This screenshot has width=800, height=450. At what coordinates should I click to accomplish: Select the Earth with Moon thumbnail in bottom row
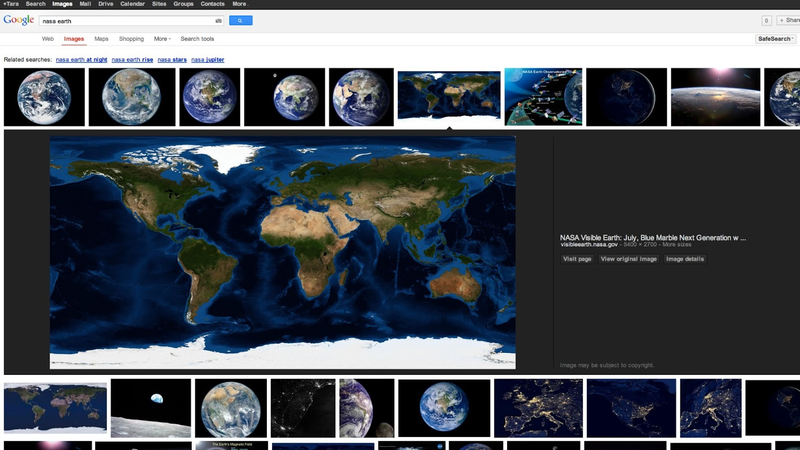pyautogui.click(x=367, y=408)
